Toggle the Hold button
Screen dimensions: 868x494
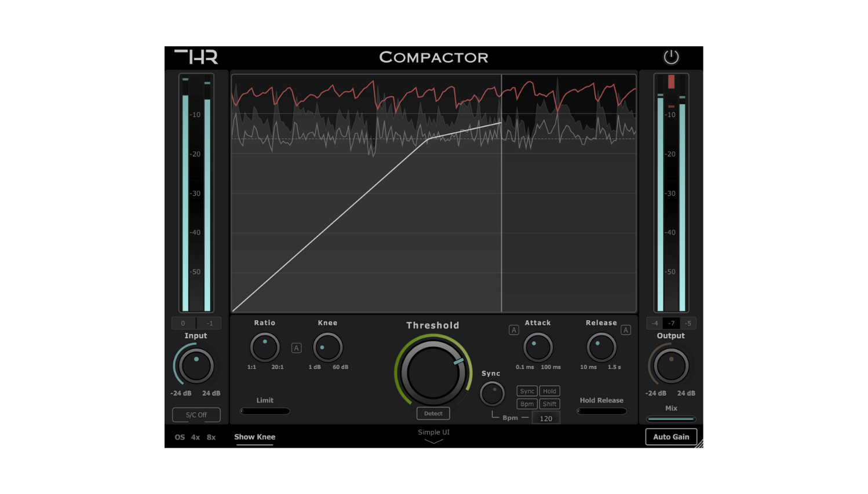pos(549,391)
